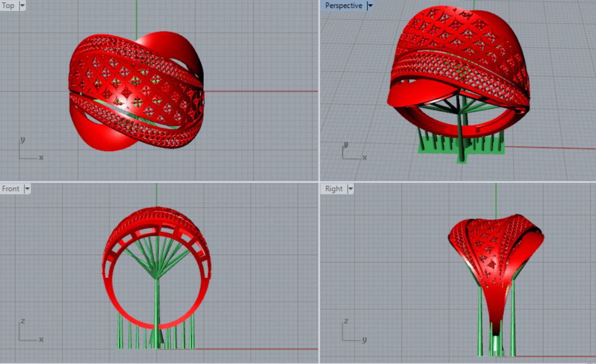Expand the Right viewport dropdown arrow
The width and height of the screenshot is (596, 364).
pyautogui.click(x=350, y=189)
